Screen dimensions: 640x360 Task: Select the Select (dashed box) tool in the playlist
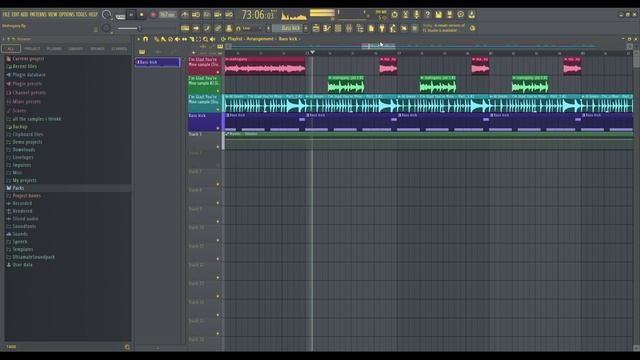(198, 39)
